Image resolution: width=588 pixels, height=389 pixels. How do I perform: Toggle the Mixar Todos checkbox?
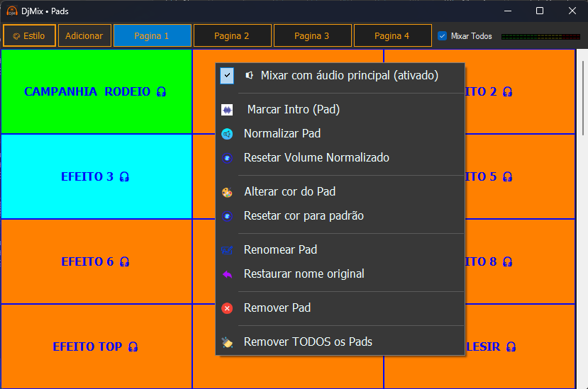click(x=443, y=36)
